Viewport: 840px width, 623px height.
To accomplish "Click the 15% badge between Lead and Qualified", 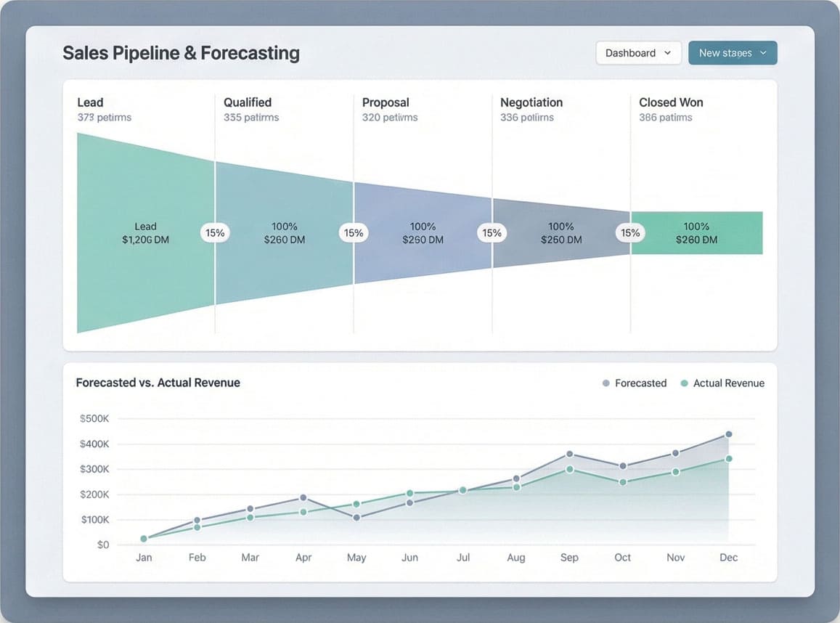I will (214, 232).
